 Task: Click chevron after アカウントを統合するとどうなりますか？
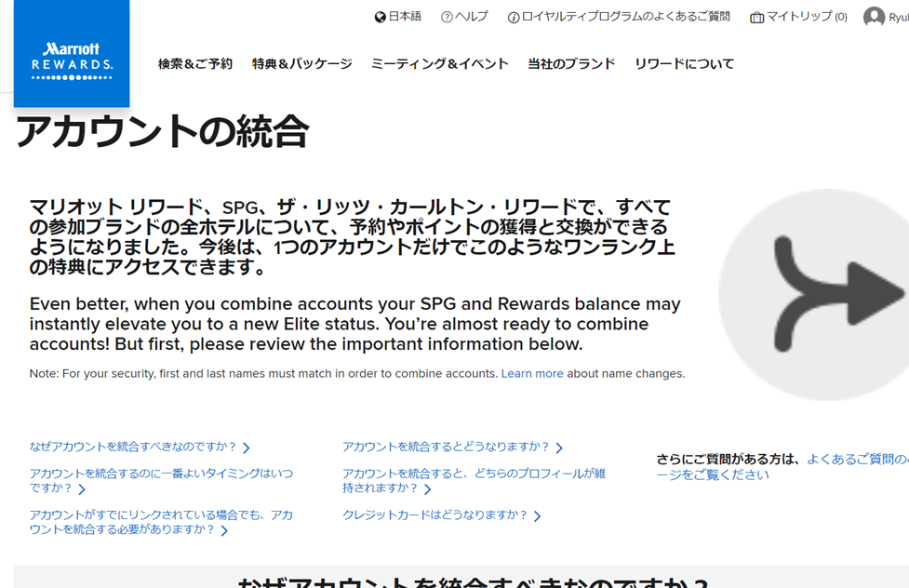click(x=559, y=448)
